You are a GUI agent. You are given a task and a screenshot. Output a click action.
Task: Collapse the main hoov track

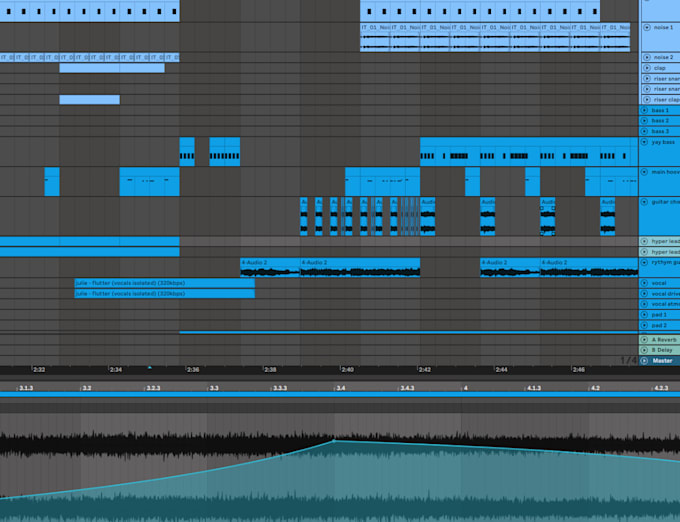point(644,172)
